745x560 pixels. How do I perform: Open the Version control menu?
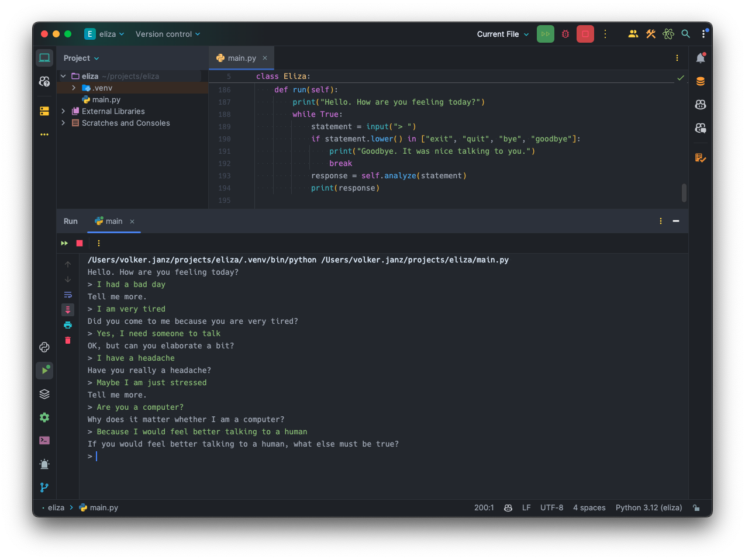167,34
